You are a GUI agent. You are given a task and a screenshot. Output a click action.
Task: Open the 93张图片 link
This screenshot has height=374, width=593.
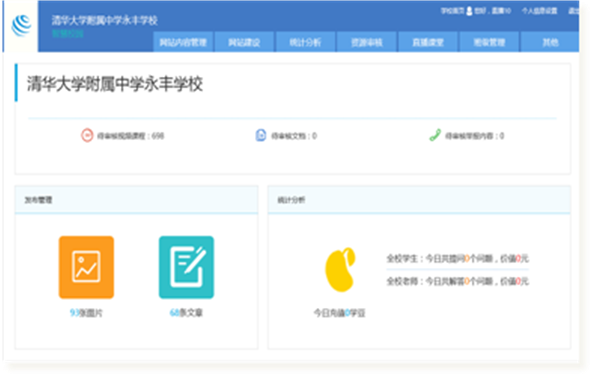tap(86, 313)
